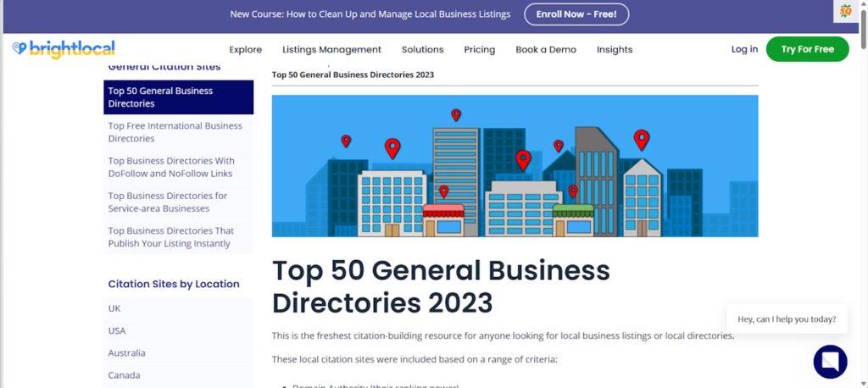
Task: Click the extension icon in top-right corner
Action: 845,11
